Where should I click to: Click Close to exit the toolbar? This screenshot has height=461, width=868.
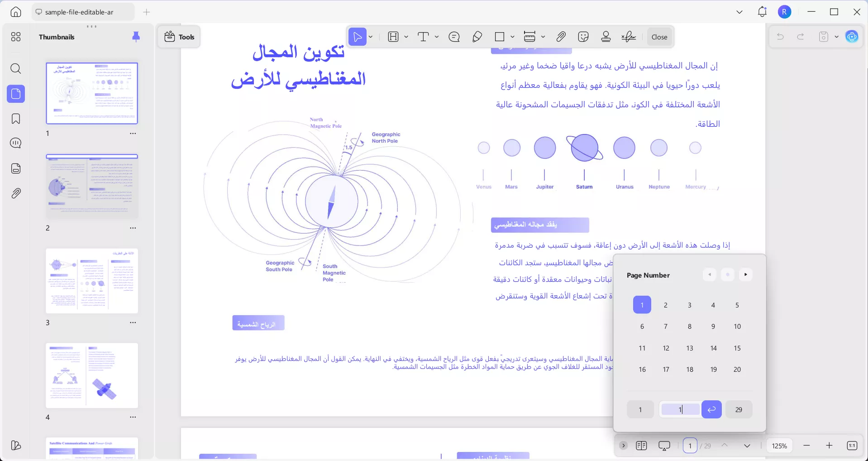click(x=659, y=37)
